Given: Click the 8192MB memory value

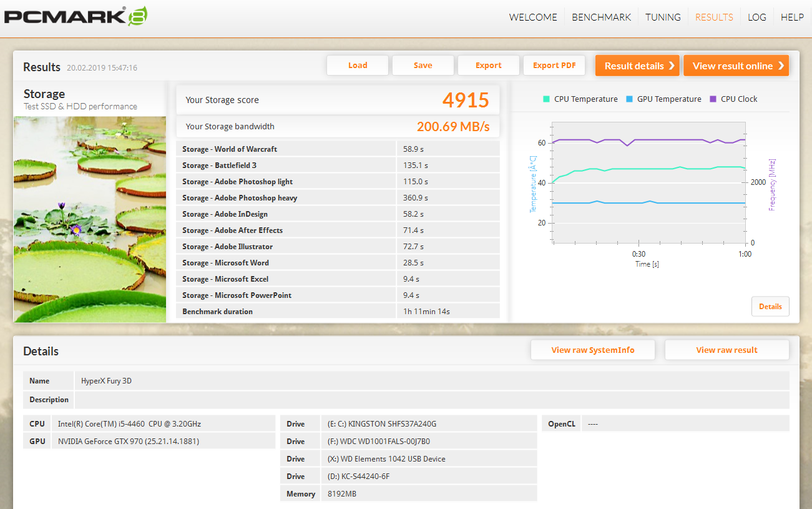Looking at the screenshot, I should (x=342, y=494).
